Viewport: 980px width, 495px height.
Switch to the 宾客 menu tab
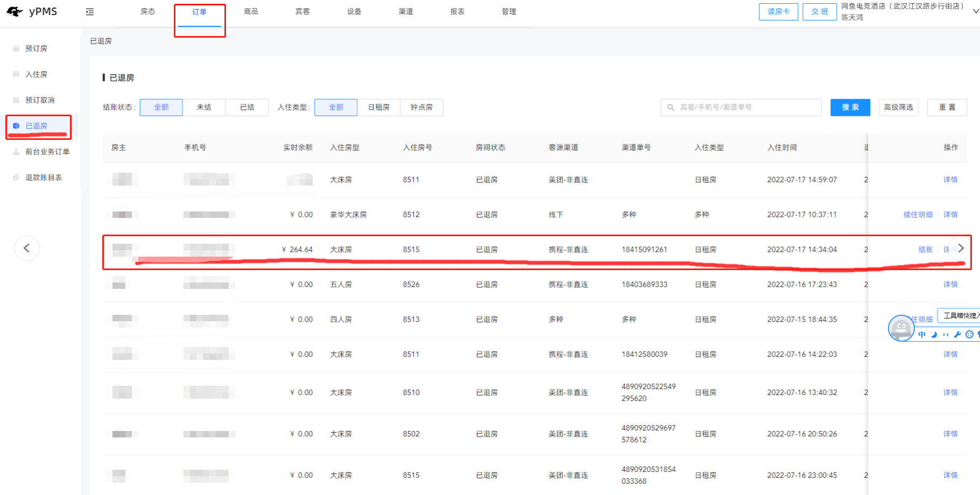pyautogui.click(x=303, y=12)
